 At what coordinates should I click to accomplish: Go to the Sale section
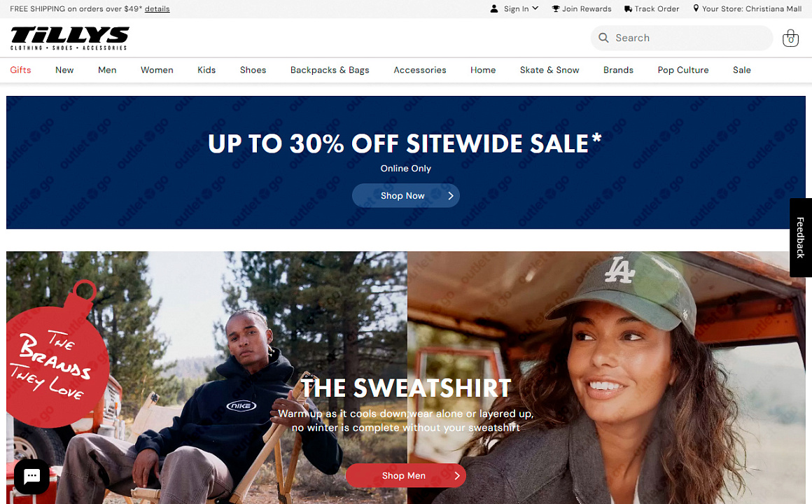point(741,70)
